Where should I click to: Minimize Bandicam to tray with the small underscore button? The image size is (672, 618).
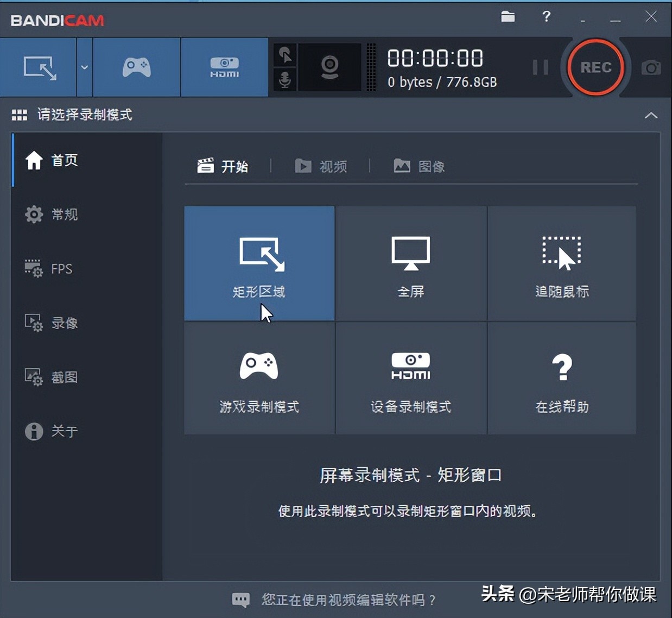tap(583, 20)
